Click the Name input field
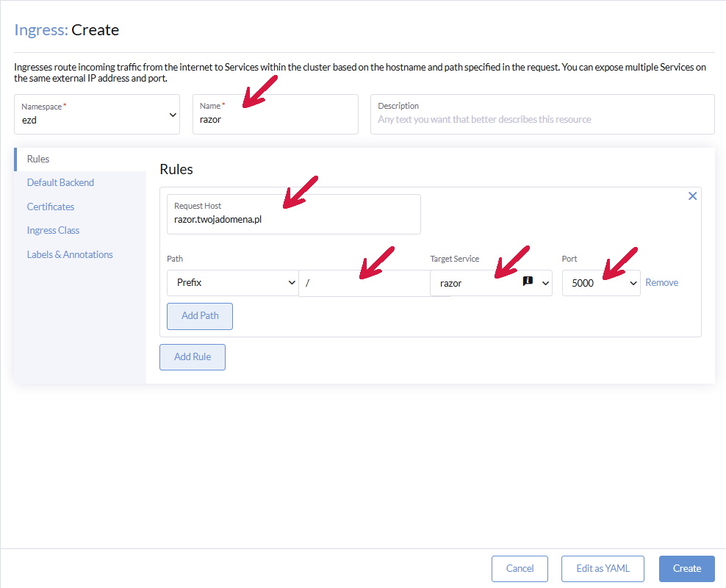Viewport: 726px width, 588px height. [275, 119]
